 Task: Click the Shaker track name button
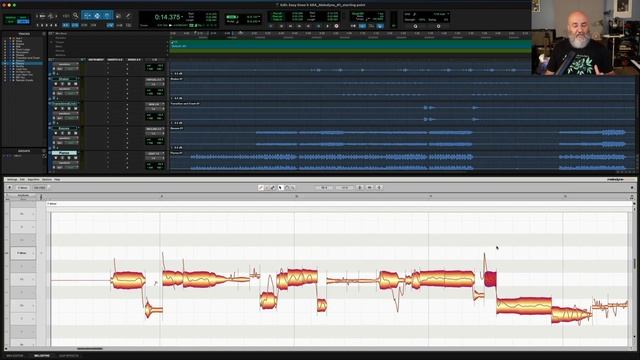(64, 79)
